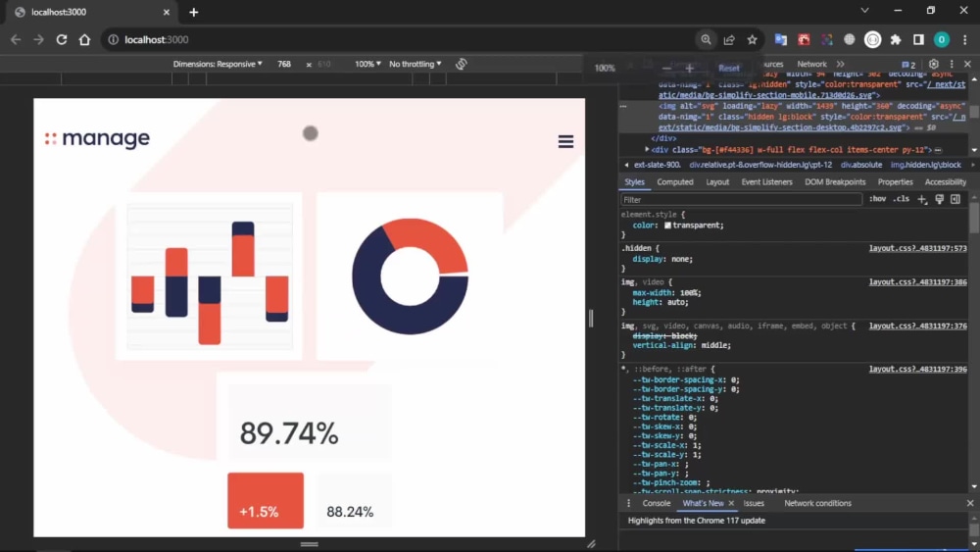The image size is (980, 552).
Task: Open the hamburger menu on the manage page
Action: pos(565,142)
